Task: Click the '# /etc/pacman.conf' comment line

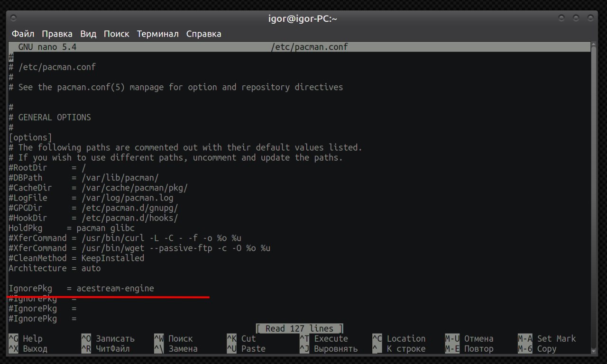Action: point(52,67)
